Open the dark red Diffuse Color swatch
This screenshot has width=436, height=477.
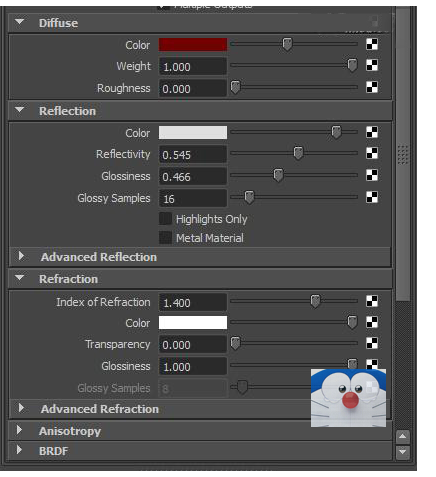[x=193, y=45]
